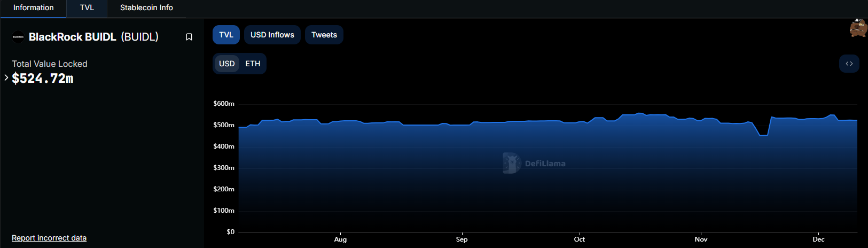Open the TVL tab at top
Viewport: 868px width, 248px height.
[x=87, y=7]
